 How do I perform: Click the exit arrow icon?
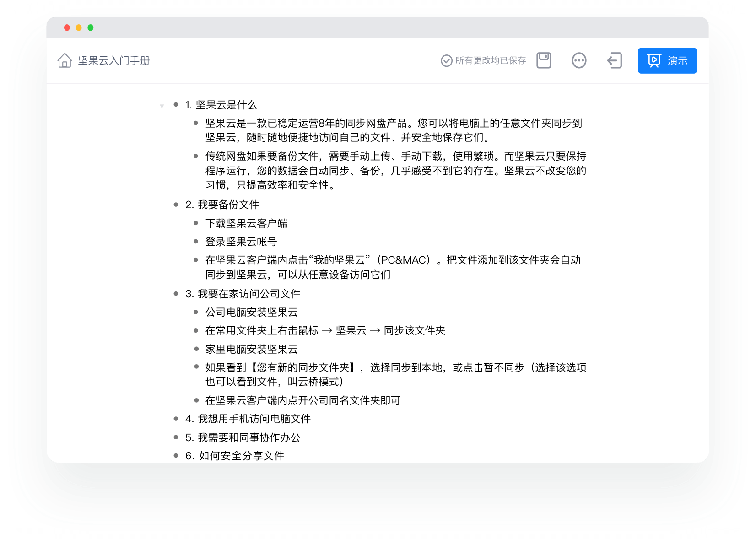tap(614, 60)
